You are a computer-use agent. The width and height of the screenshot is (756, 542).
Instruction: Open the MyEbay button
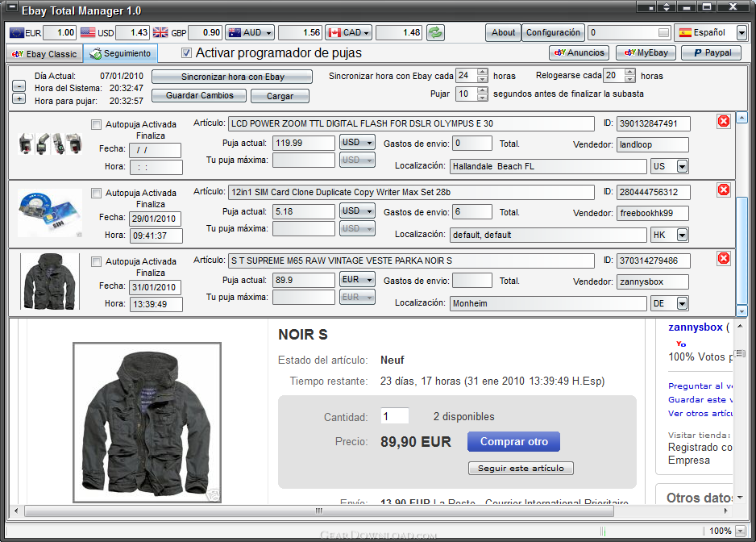point(646,52)
